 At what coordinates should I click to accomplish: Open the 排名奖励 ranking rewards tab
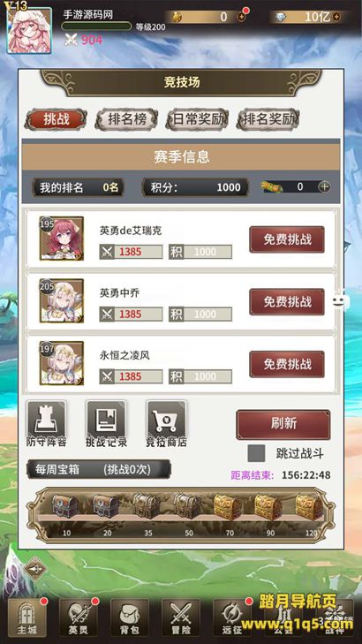[268, 119]
